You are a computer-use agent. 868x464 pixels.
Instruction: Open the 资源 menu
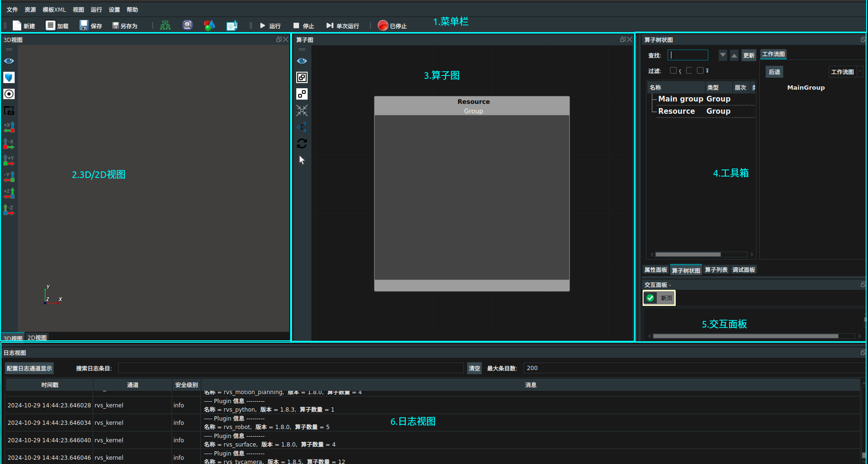(x=30, y=9)
